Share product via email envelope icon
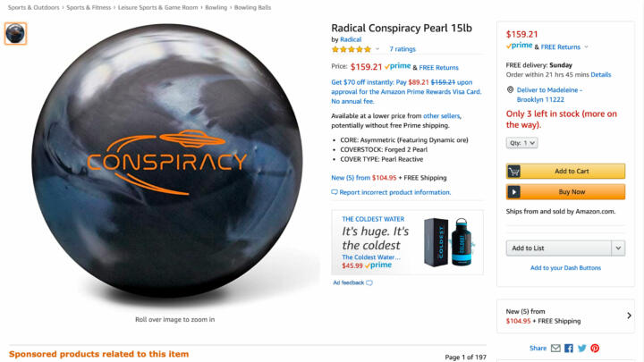 555,348
